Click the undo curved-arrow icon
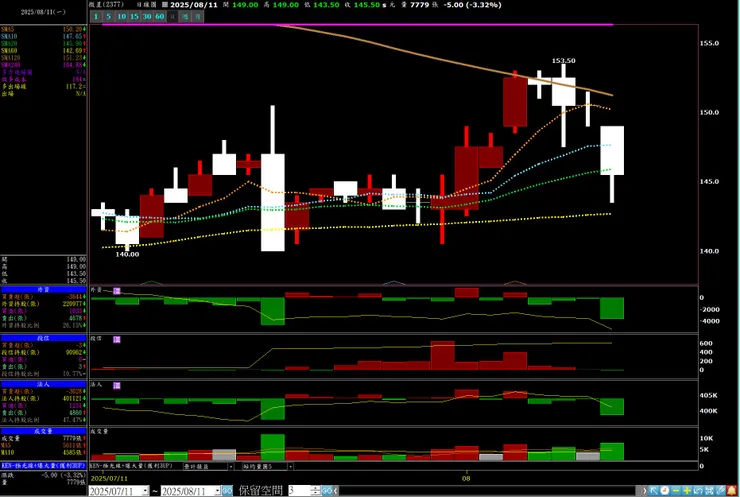 (698, 491)
